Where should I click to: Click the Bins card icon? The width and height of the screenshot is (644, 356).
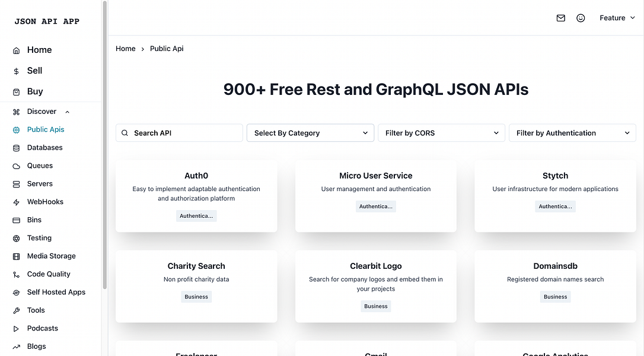pos(17,220)
